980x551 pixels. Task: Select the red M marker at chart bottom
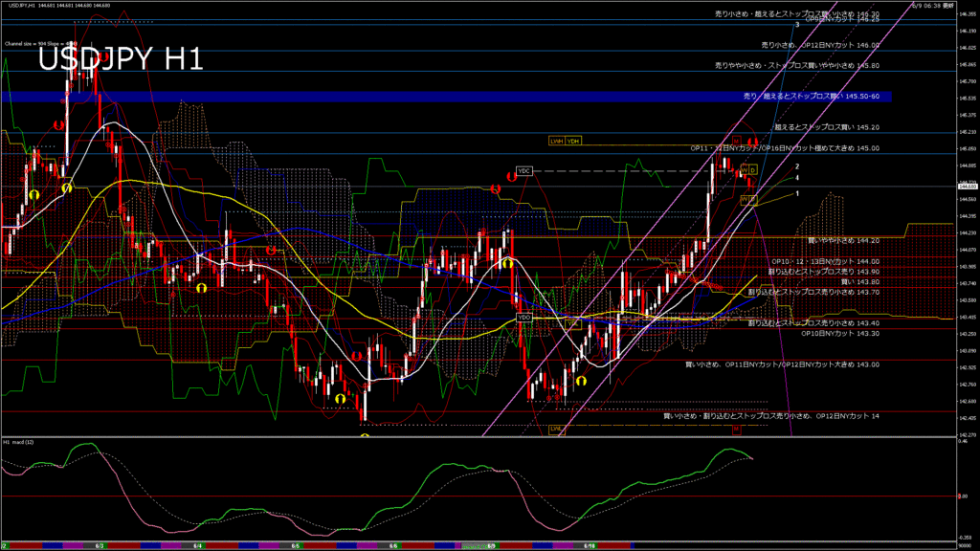[x=736, y=430]
